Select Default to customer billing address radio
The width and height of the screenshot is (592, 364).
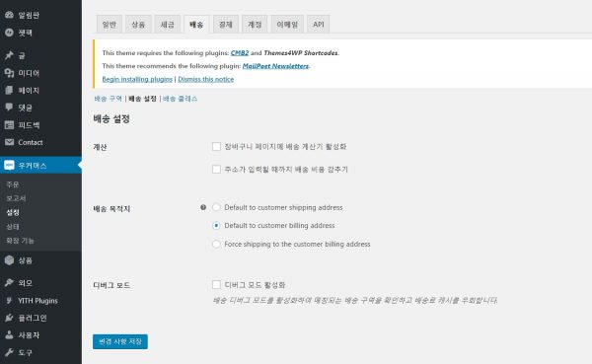click(216, 226)
